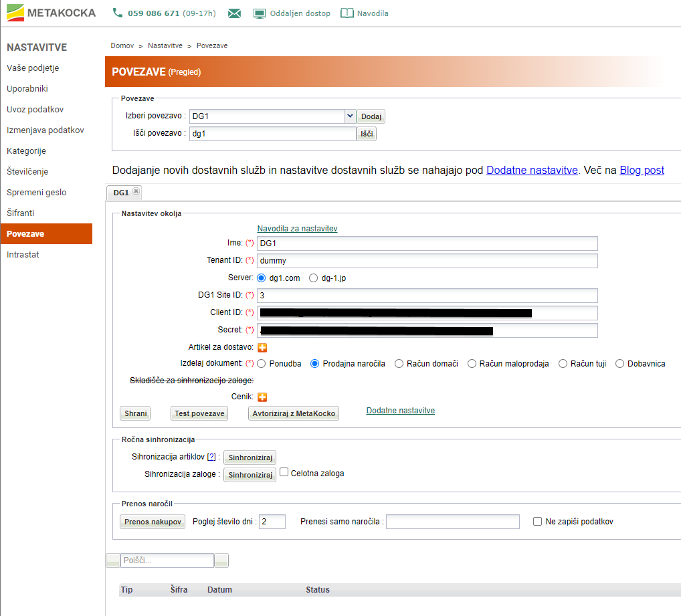Open the Blog post link
Viewport: 681px width, 616px height.
pyautogui.click(x=642, y=170)
